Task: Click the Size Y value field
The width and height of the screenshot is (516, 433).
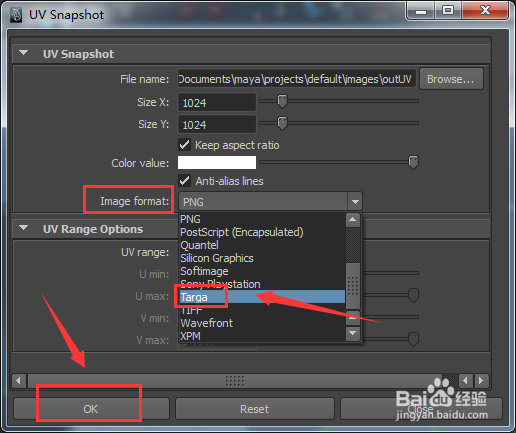Action: 217,124
